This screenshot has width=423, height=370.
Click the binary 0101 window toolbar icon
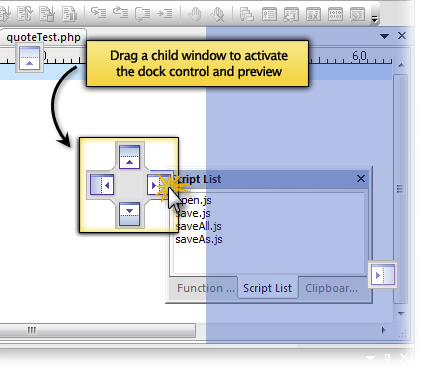(335, 14)
